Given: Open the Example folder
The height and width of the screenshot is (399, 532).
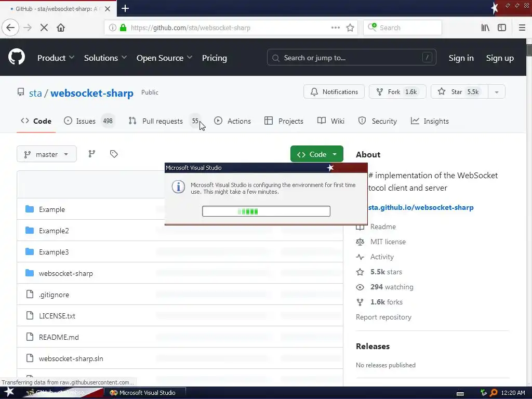Looking at the screenshot, I should point(51,209).
